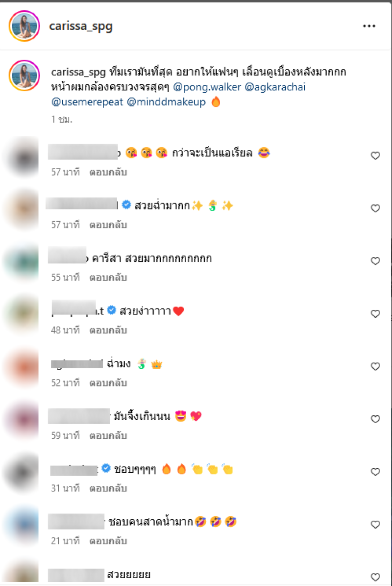Reply to the 59 นาที comment

tap(108, 436)
